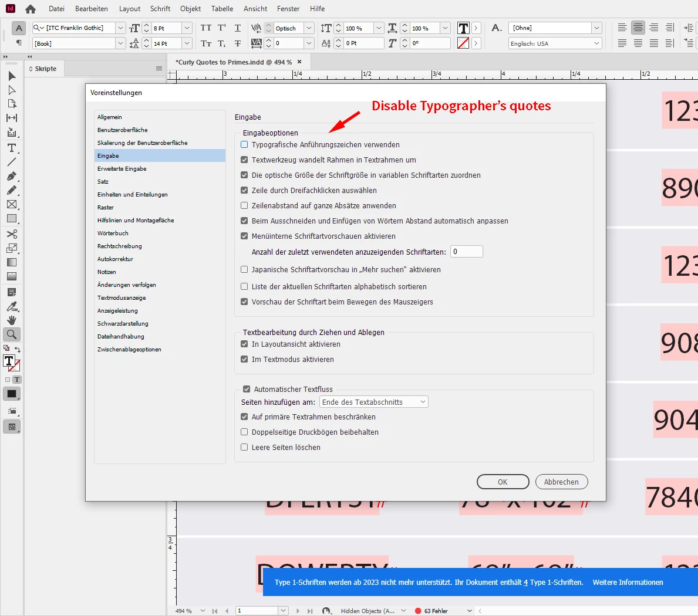
Task: Check Liste der aktuellen Schriftarten alphabetisch sortieren
Action: (x=244, y=286)
